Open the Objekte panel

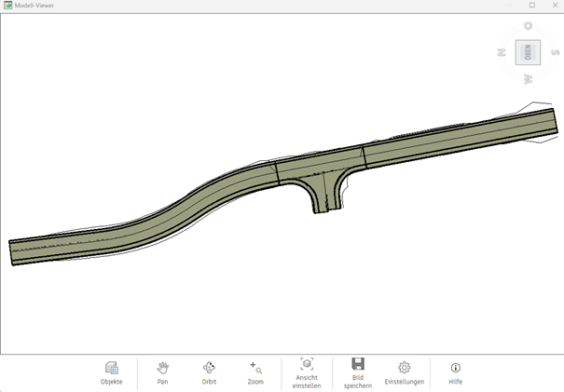click(112, 372)
